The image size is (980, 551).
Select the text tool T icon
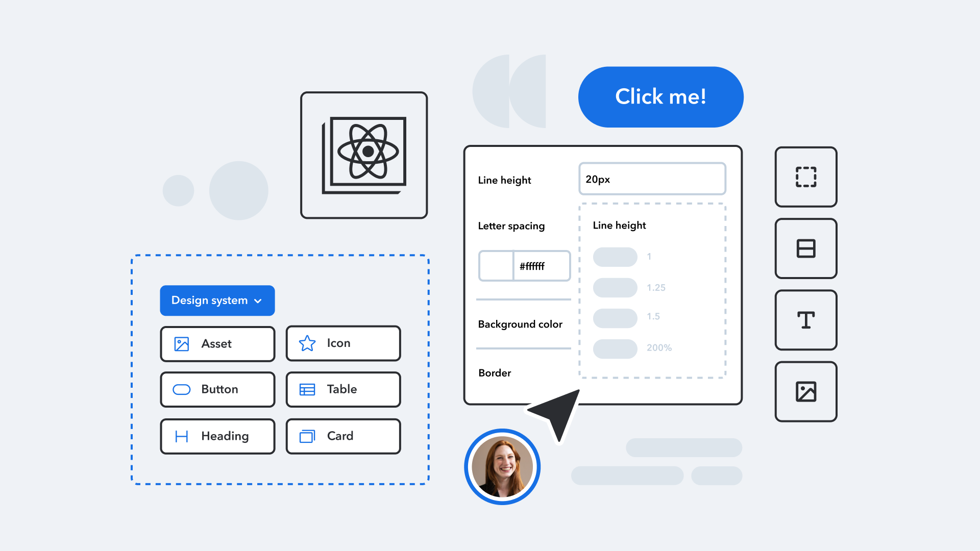tap(805, 319)
